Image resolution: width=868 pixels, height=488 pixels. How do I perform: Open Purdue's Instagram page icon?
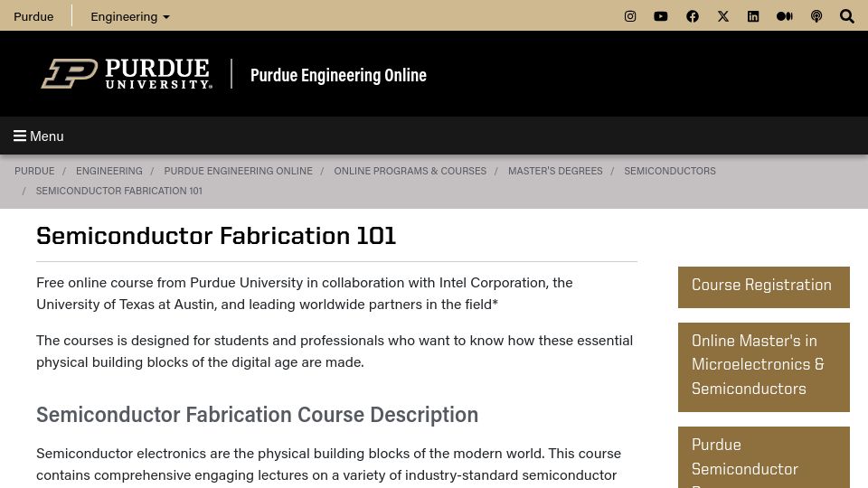coord(630,16)
